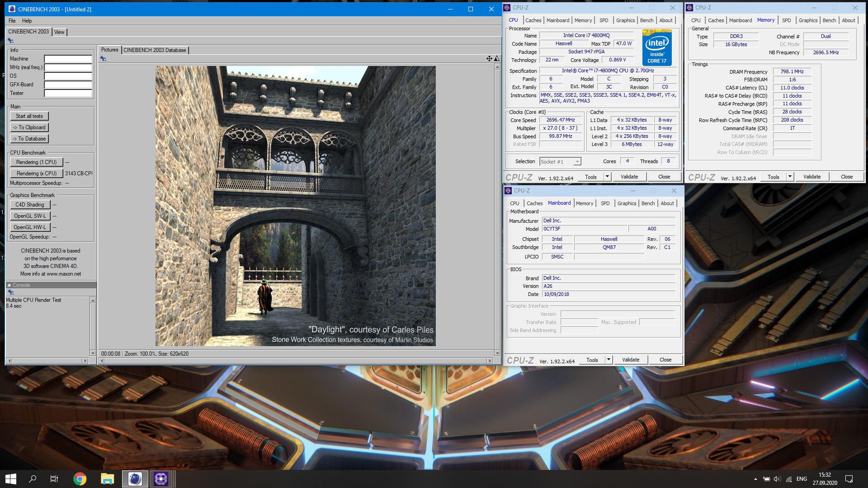Start the OpenGL HW-L benchmark
The width and height of the screenshot is (868, 488).
pyautogui.click(x=30, y=227)
